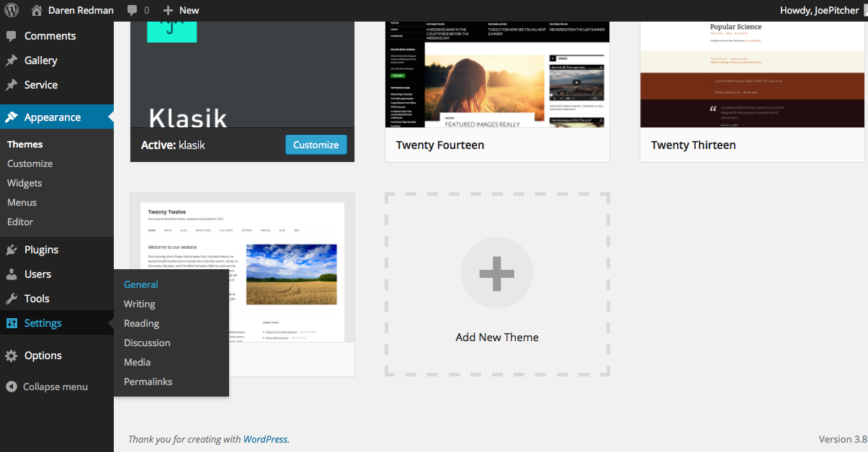Click the large plus icon for new theme

point(497,274)
